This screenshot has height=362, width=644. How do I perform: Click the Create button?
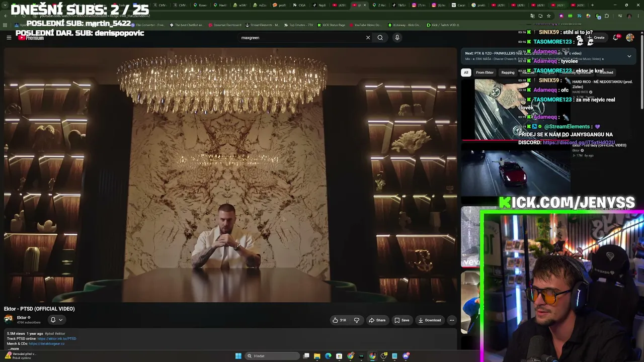pyautogui.click(x=596, y=37)
